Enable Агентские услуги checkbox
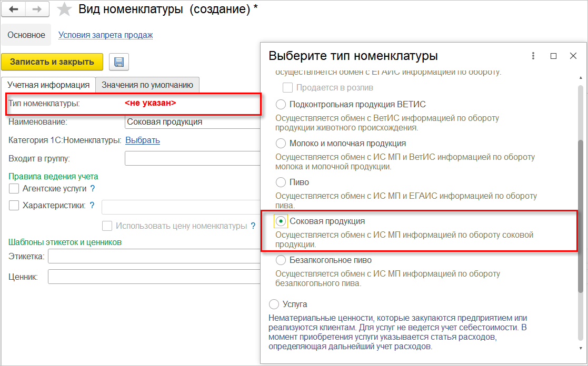Viewport: 588px width, 366px height. pyautogui.click(x=14, y=188)
